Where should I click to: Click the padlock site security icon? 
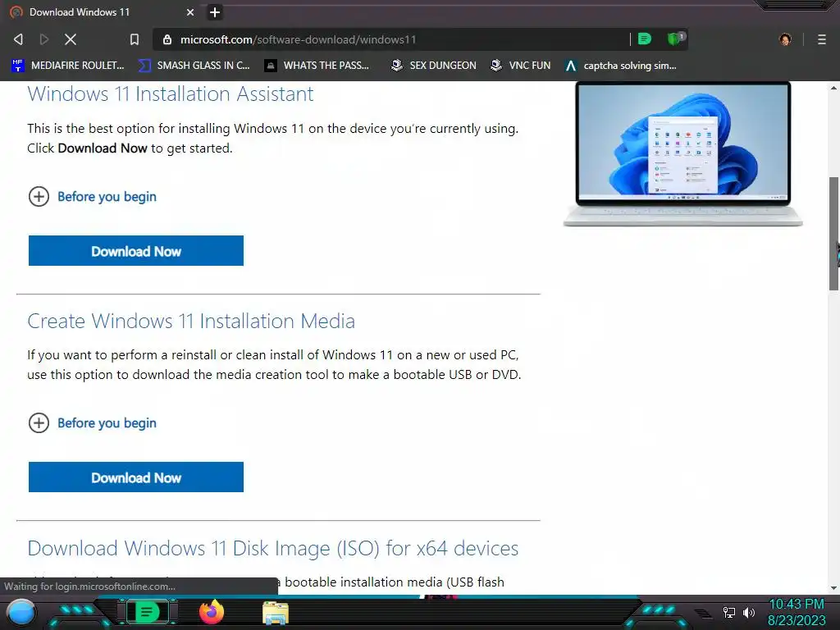167,39
